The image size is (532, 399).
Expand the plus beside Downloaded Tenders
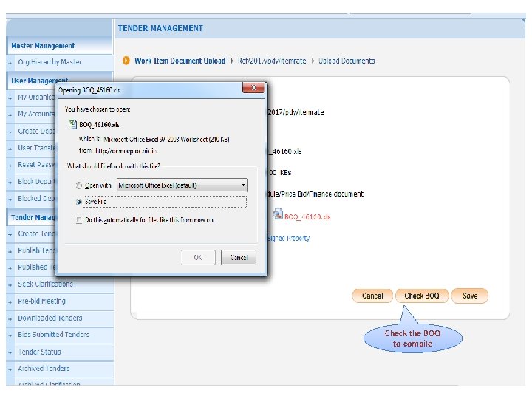pyautogui.click(x=10, y=319)
